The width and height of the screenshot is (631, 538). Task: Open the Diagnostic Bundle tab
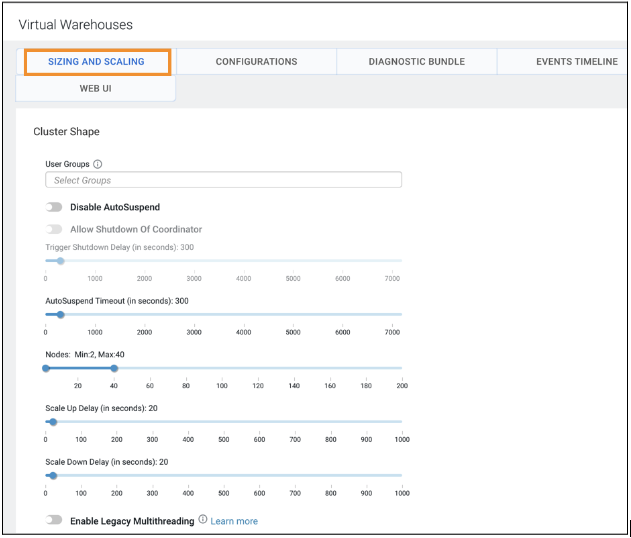(416, 62)
